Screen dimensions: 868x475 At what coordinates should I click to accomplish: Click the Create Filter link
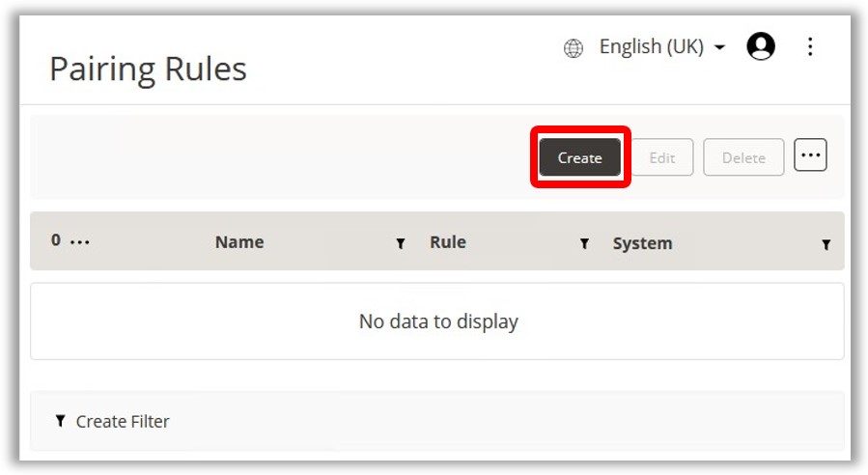click(x=123, y=421)
